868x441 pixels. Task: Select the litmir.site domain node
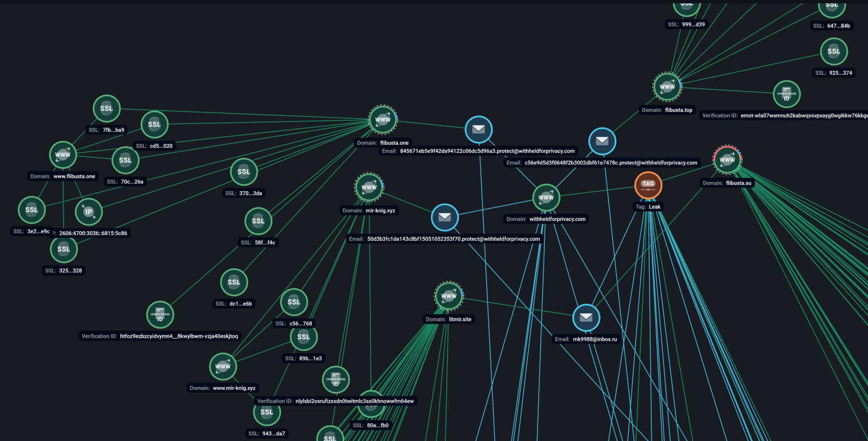[x=449, y=296]
